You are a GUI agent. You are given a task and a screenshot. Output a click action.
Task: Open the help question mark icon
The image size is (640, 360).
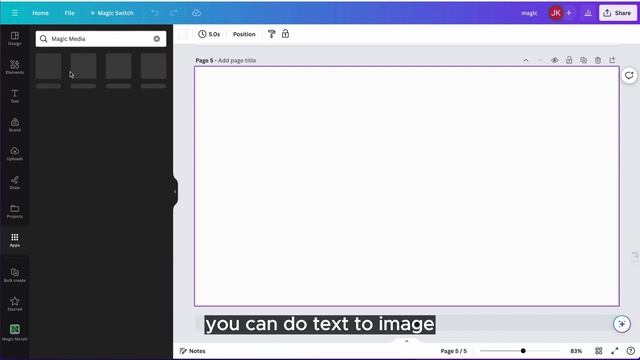click(631, 351)
